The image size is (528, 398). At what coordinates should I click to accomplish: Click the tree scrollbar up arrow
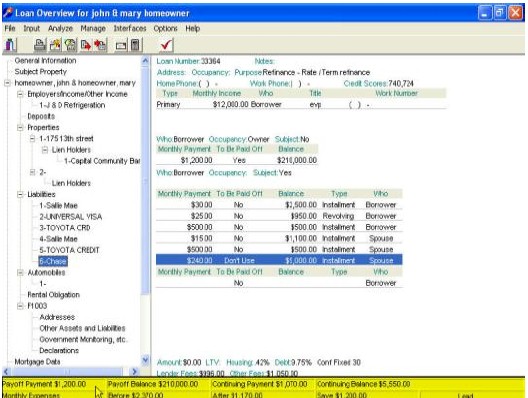pos(145,61)
